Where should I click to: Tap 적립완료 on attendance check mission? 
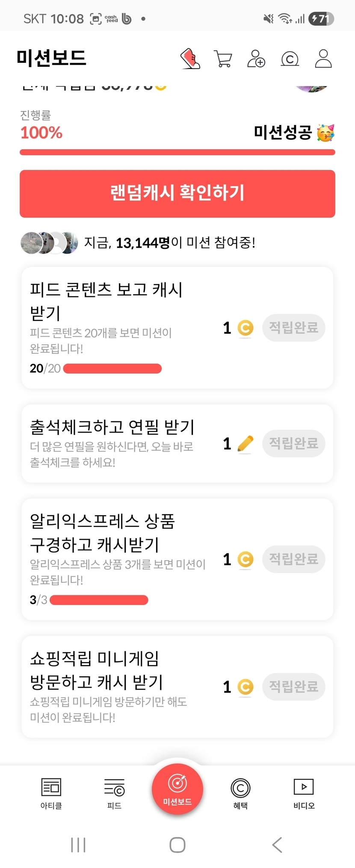point(293,443)
